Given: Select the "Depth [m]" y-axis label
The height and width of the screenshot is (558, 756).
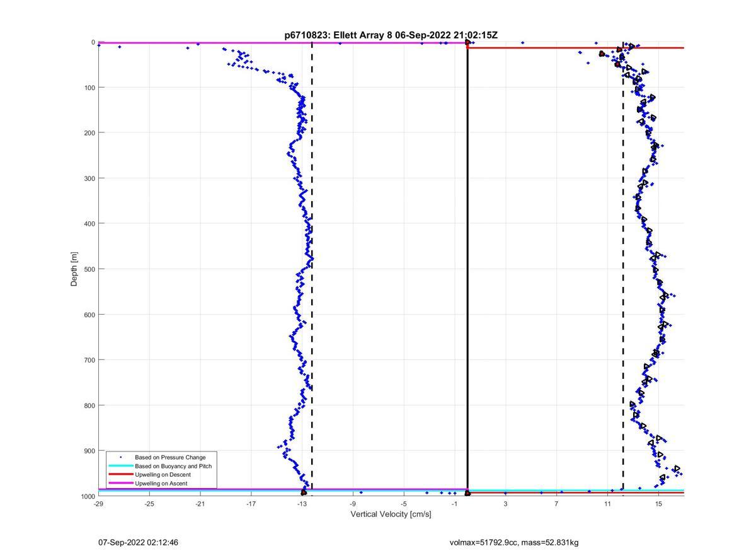Looking at the screenshot, I should pos(74,269).
